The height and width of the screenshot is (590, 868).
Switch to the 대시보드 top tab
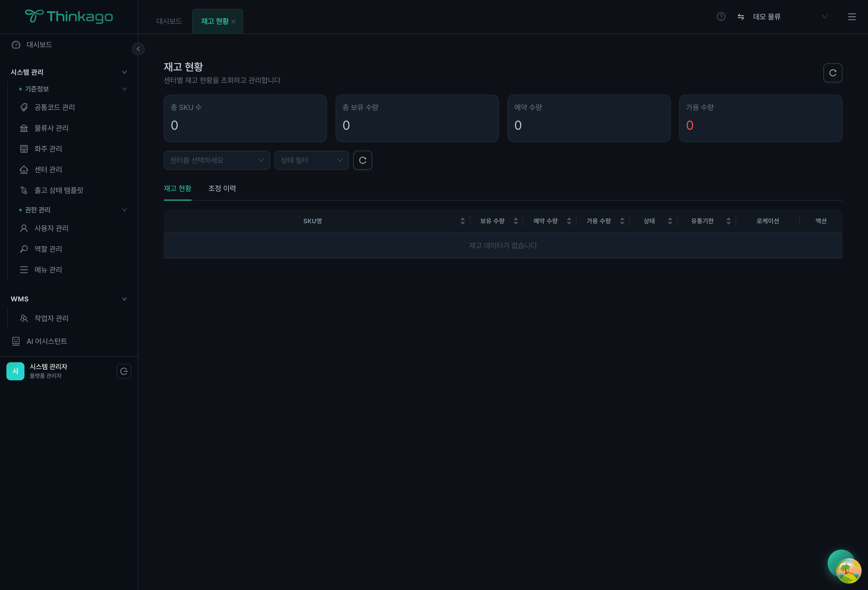169,21
